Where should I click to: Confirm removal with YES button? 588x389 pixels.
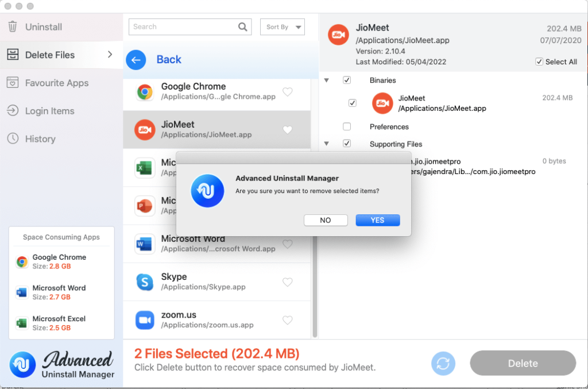378,220
